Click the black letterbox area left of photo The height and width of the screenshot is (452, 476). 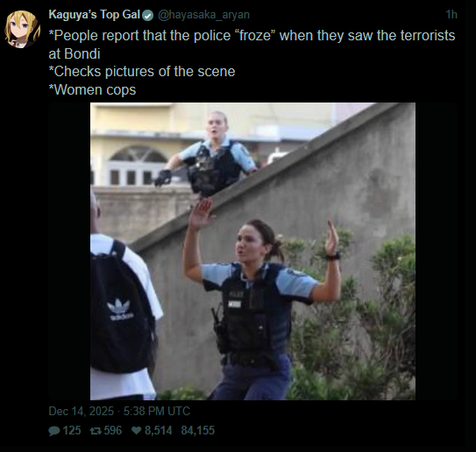coord(69,251)
